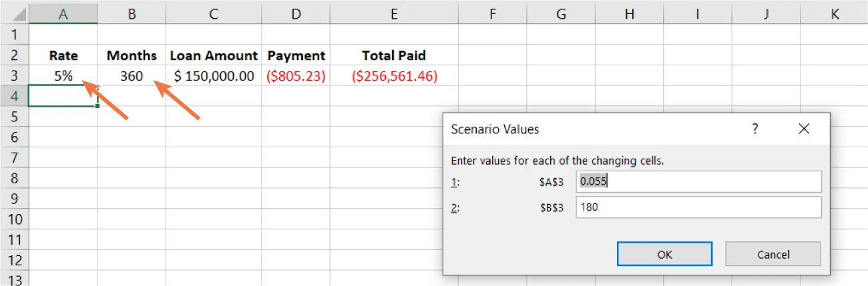The height and width of the screenshot is (286, 868).
Task: Close the Scenario Values dialog
Action: (804, 129)
